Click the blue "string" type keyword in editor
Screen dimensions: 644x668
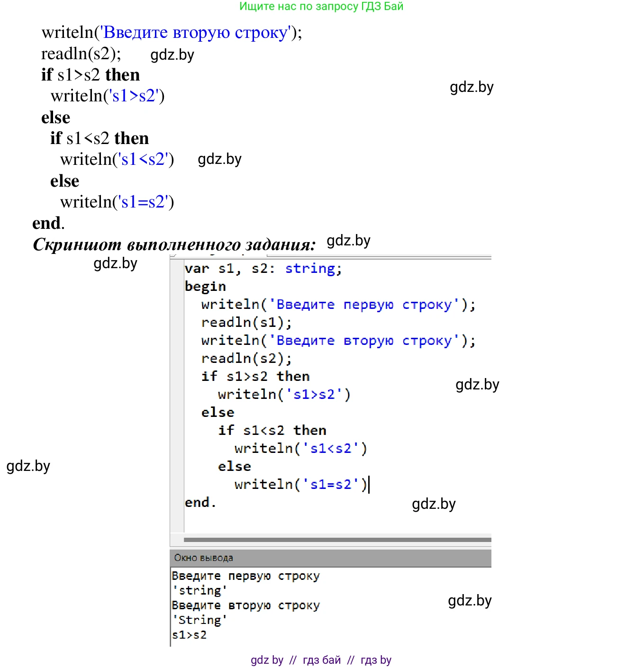[310, 269]
